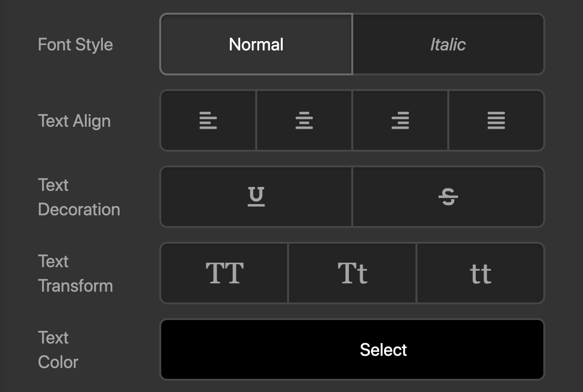Apply strikethrough text decoration
Screen dimensions: 583x392
pyautogui.click(x=448, y=197)
